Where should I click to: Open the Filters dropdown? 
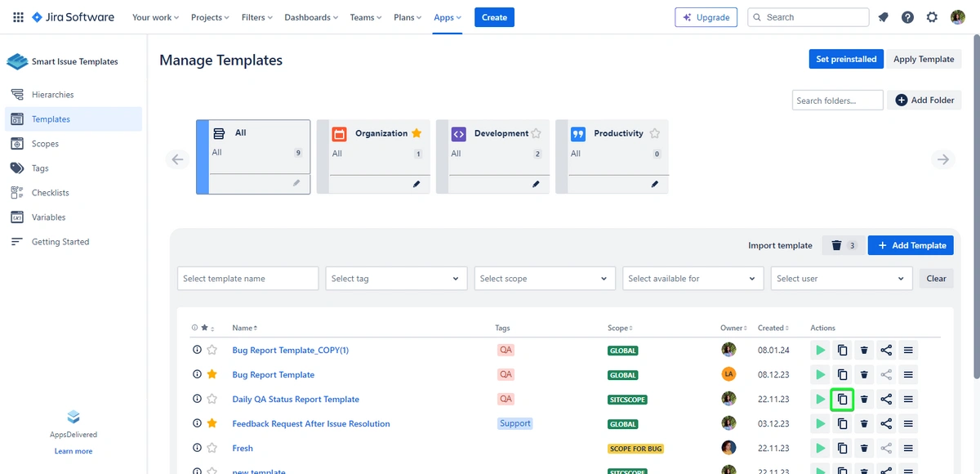click(257, 17)
